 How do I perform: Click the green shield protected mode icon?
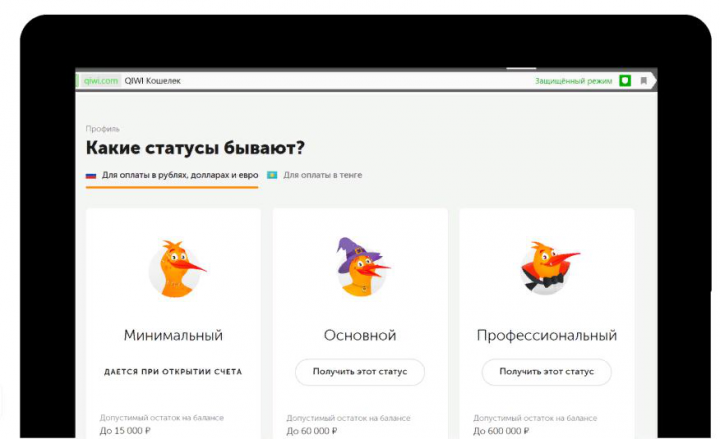624,81
